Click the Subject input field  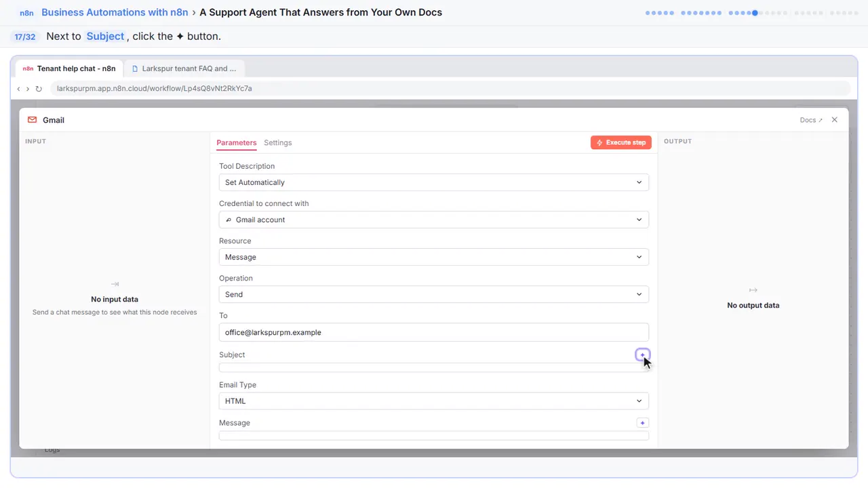point(434,367)
